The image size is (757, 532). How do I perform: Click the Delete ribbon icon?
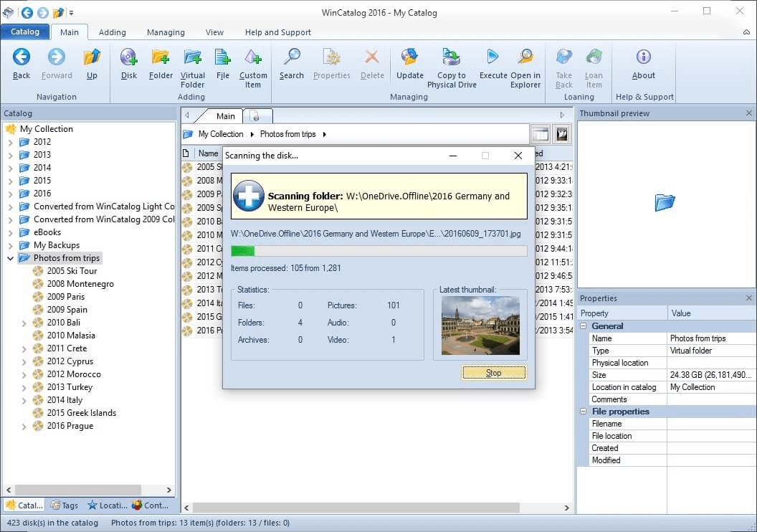click(372, 57)
